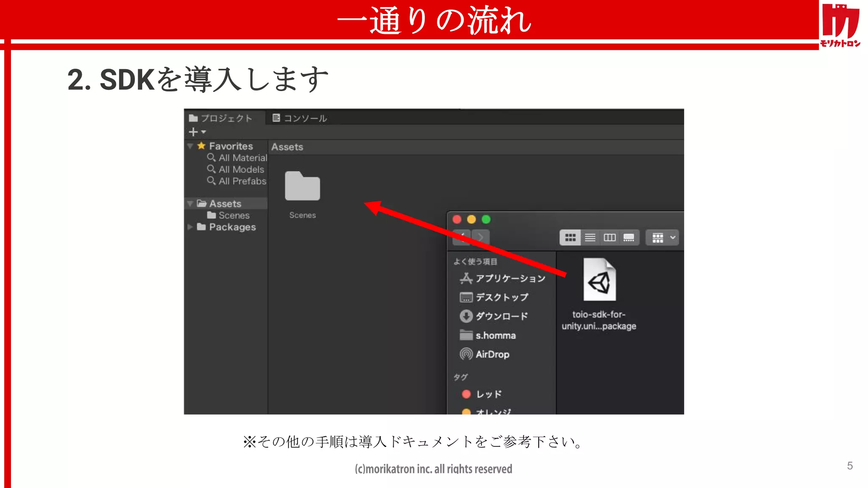Click the Finder forward navigation arrow
The height and width of the screenshot is (488, 868).
(481, 237)
